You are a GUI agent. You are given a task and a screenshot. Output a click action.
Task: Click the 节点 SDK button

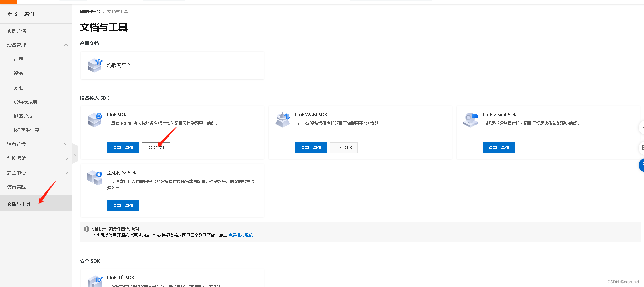pyautogui.click(x=344, y=148)
